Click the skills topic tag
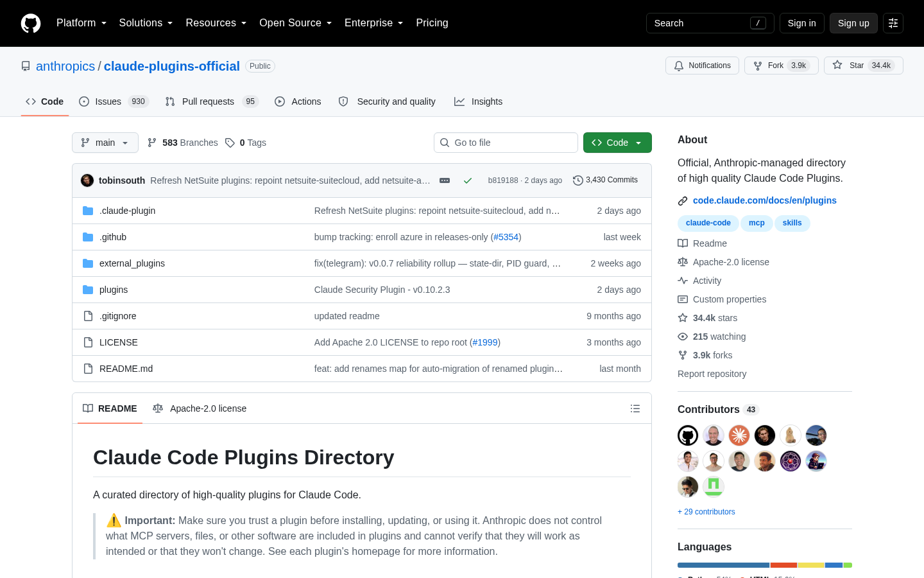Screen dimensions: 924x578 coord(792,223)
